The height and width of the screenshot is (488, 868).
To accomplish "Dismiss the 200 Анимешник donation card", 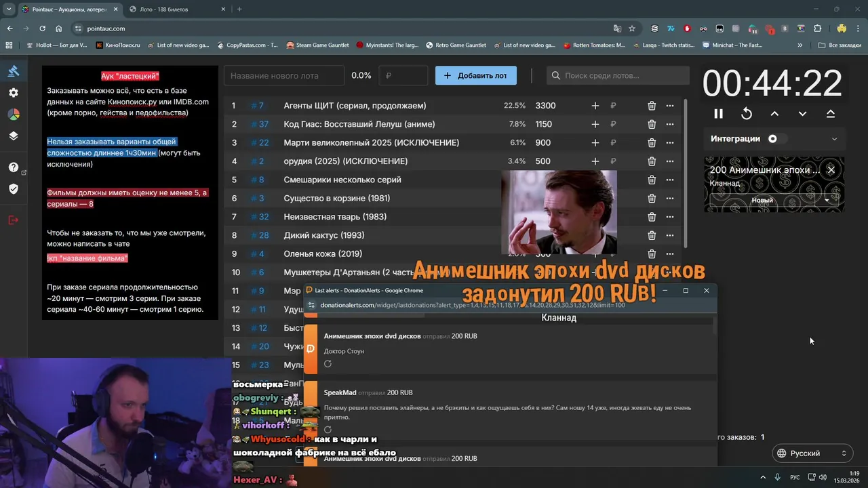I will point(831,169).
